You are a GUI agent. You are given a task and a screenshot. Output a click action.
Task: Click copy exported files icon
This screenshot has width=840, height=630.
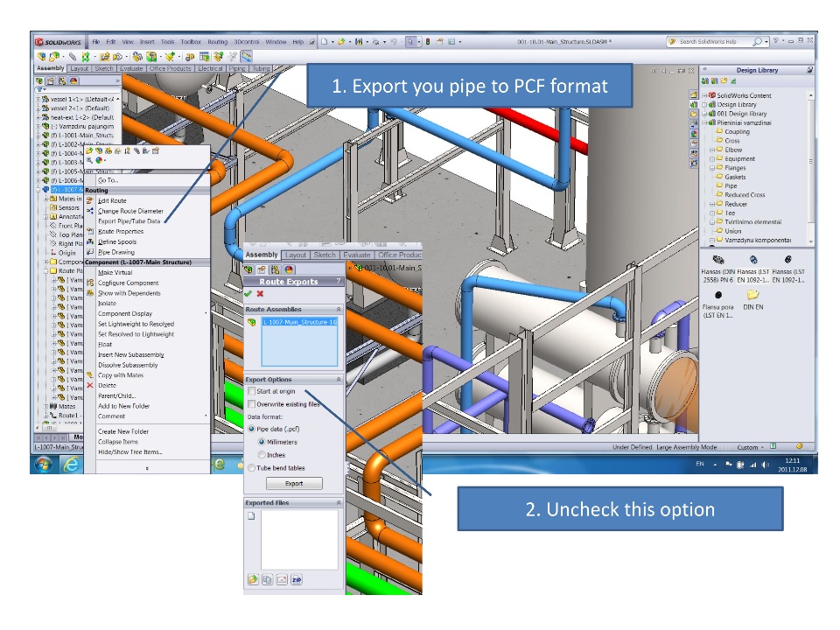tap(268, 579)
